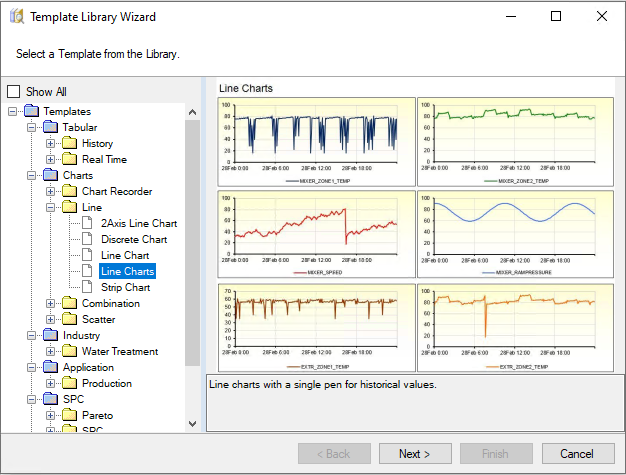
Task: Click the Strip Chart document icon
Action: pos(87,287)
